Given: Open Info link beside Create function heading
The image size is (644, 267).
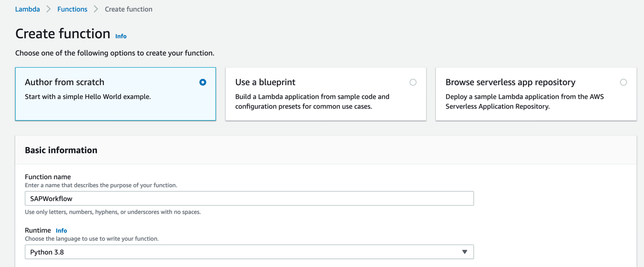Looking at the screenshot, I should click(x=121, y=36).
